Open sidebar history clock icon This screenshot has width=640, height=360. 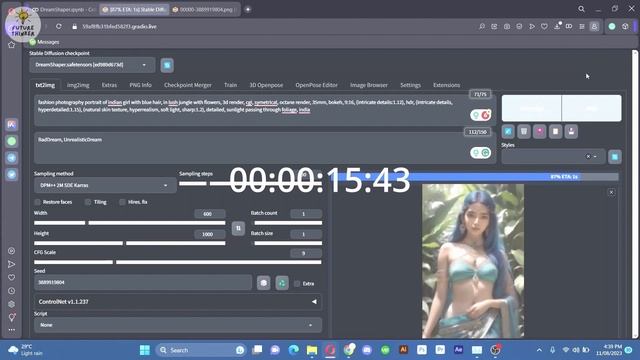point(11,291)
